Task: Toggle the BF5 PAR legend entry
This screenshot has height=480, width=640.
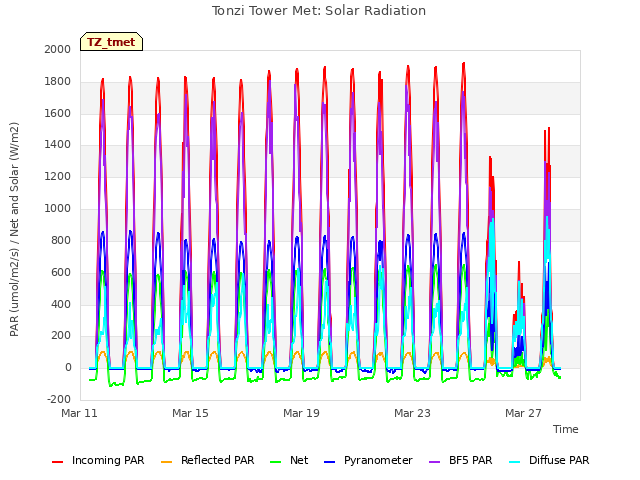Action: point(461,461)
